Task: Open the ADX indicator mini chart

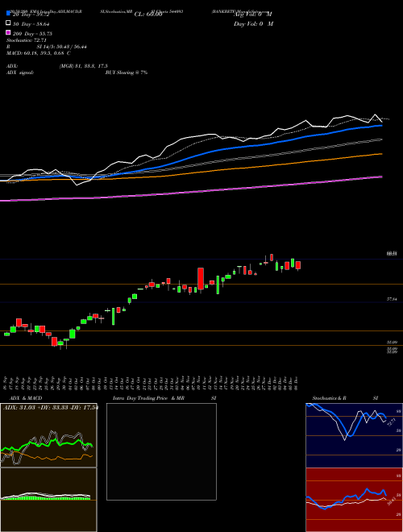Action: point(48,435)
